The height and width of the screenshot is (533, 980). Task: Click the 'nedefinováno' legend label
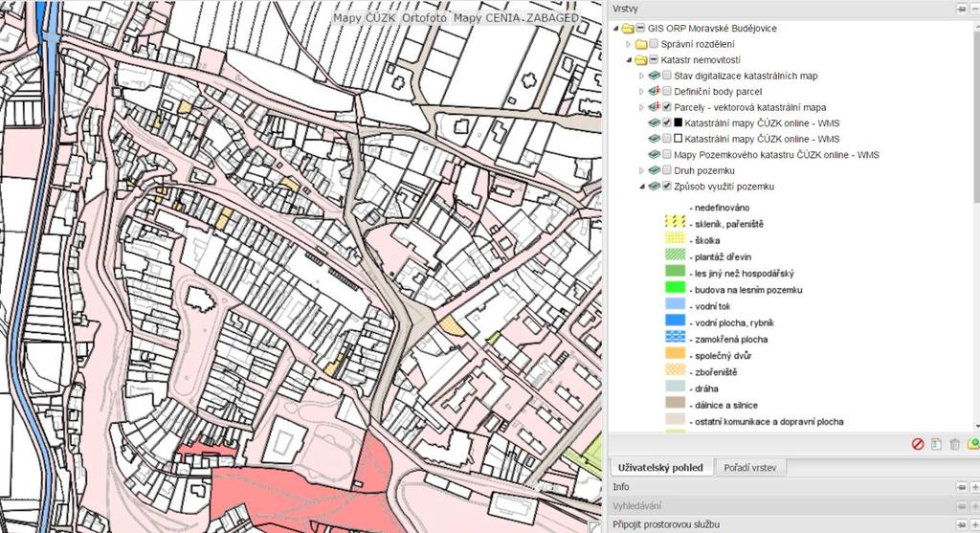720,208
